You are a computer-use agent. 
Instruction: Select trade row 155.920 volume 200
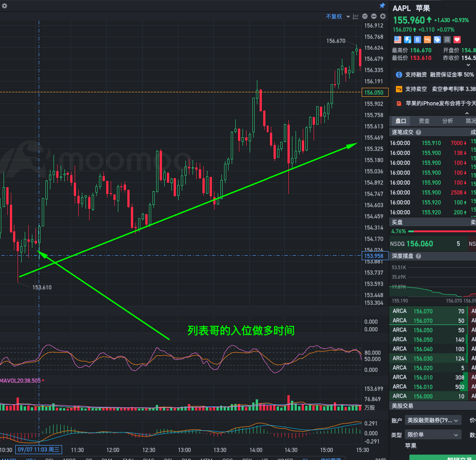click(429, 212)
